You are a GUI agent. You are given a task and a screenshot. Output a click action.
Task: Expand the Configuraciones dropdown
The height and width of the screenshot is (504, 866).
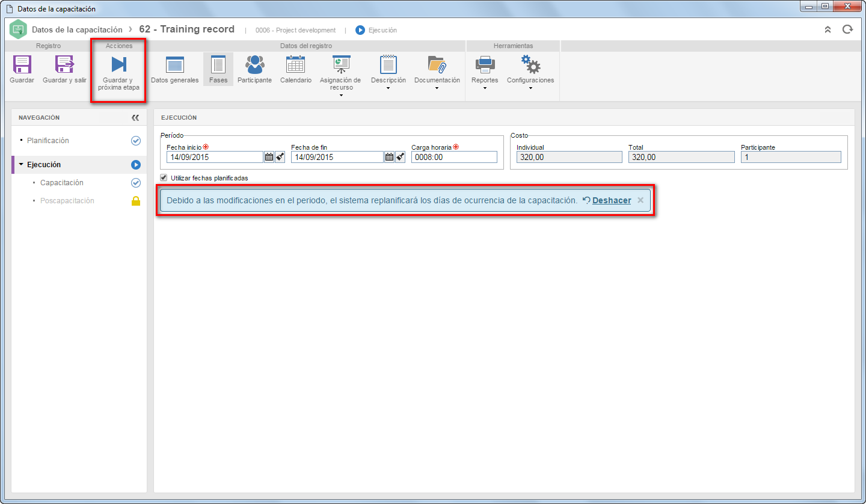tap(530, 73)
